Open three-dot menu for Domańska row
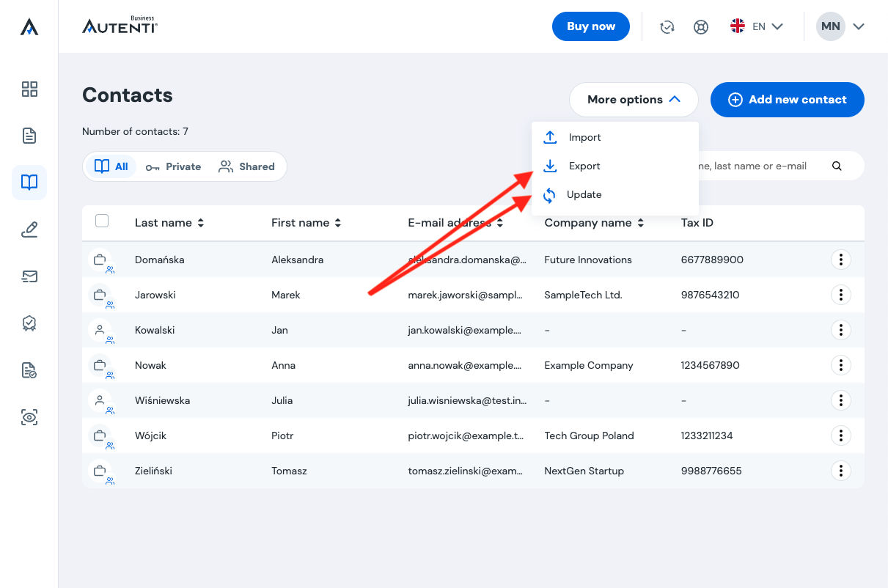The width and height of the screenshot is (888, 588). click(840, 260)
